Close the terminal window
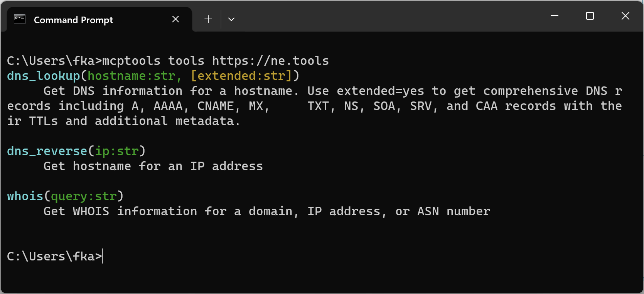Viewport: 644px width, 294px height. (625, 16)
